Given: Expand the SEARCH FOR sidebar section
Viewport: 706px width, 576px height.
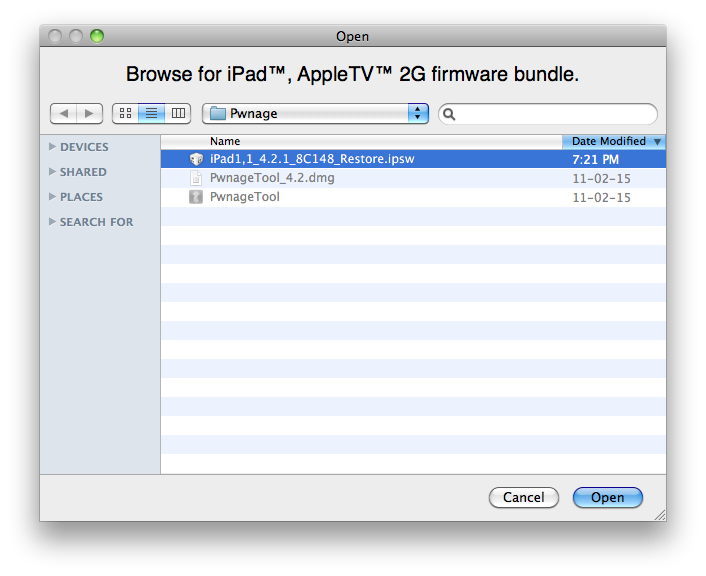Looking at the screenshot, I should click(x=52, y=222).
